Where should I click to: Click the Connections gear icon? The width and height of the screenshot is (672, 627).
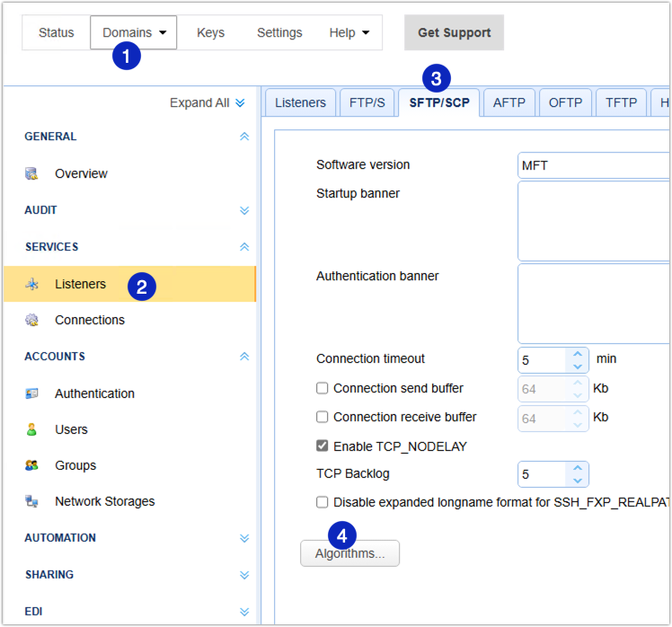tap(32, 321)
